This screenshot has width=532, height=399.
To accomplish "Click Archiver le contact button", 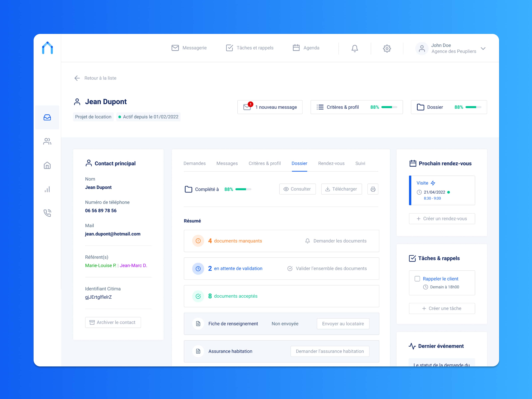I will (113, 323).
